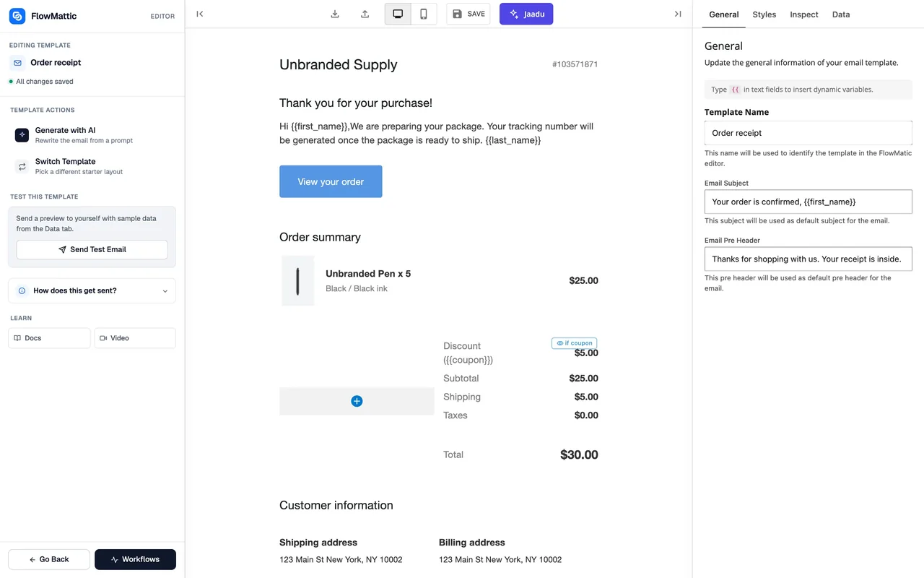Select the Shipping address label

(318, 543)
